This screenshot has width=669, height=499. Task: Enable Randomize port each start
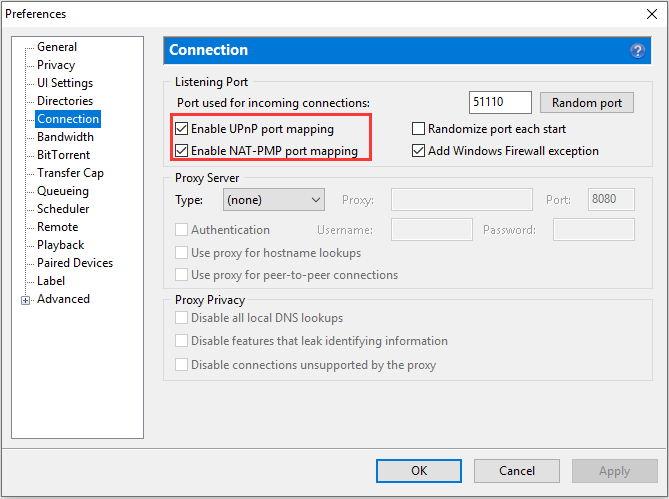(418, 128)
